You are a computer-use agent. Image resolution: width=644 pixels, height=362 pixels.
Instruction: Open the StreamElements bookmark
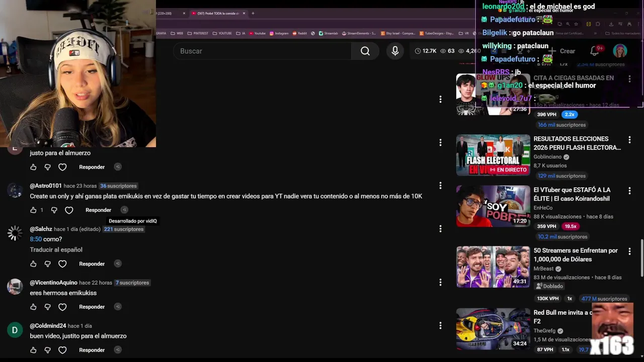[x=359, y=33]
